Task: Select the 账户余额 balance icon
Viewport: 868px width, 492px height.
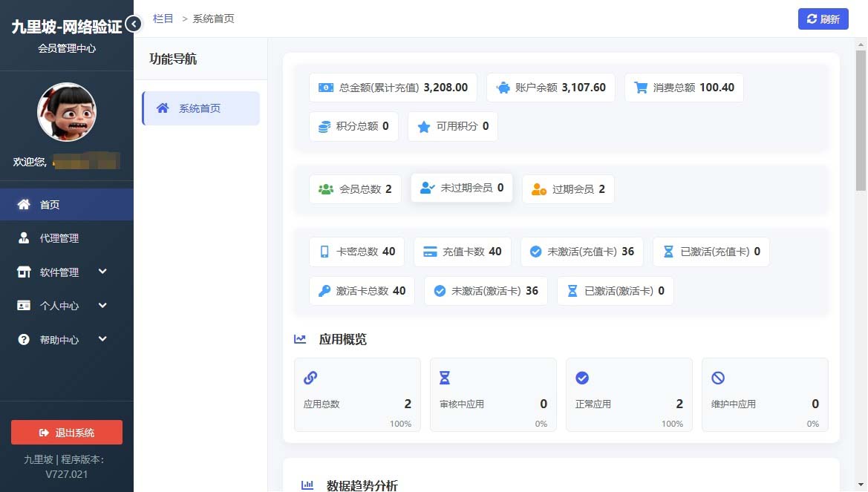Action: 504,87
